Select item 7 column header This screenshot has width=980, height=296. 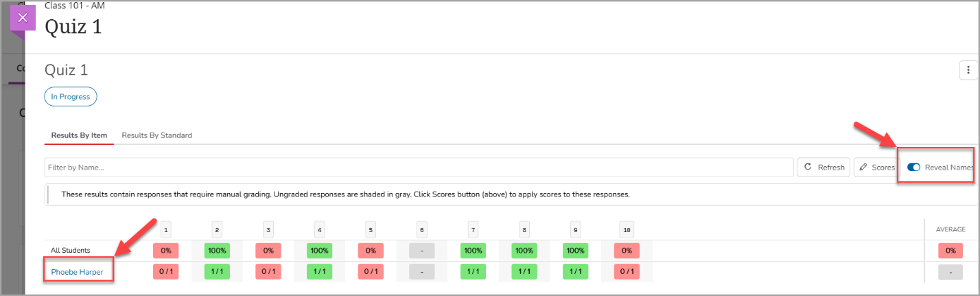pos(473,229)
